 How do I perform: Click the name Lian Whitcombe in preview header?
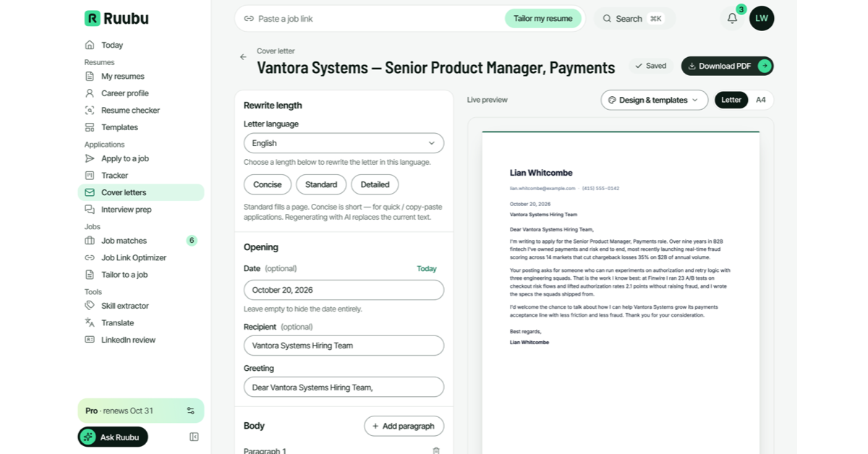pyautogui.click(x=541, y=173)
